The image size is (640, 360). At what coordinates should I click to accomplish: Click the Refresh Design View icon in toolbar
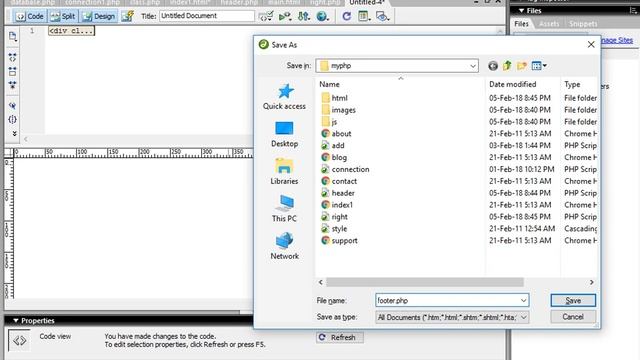(x=347, y=16)
